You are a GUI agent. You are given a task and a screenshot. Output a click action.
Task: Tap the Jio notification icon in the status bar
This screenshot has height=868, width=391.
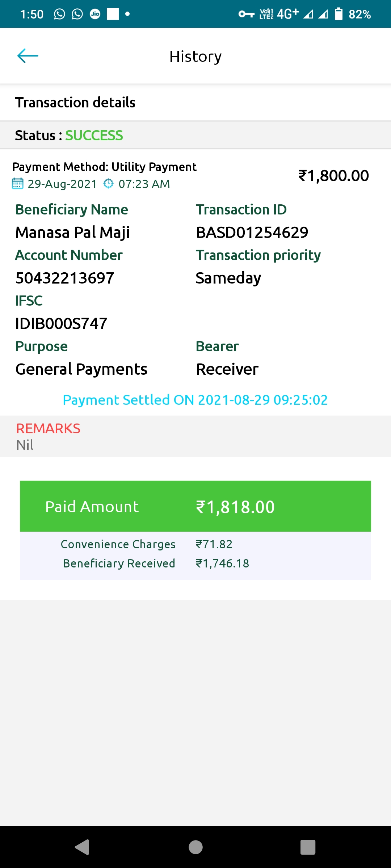coord(95,14)
